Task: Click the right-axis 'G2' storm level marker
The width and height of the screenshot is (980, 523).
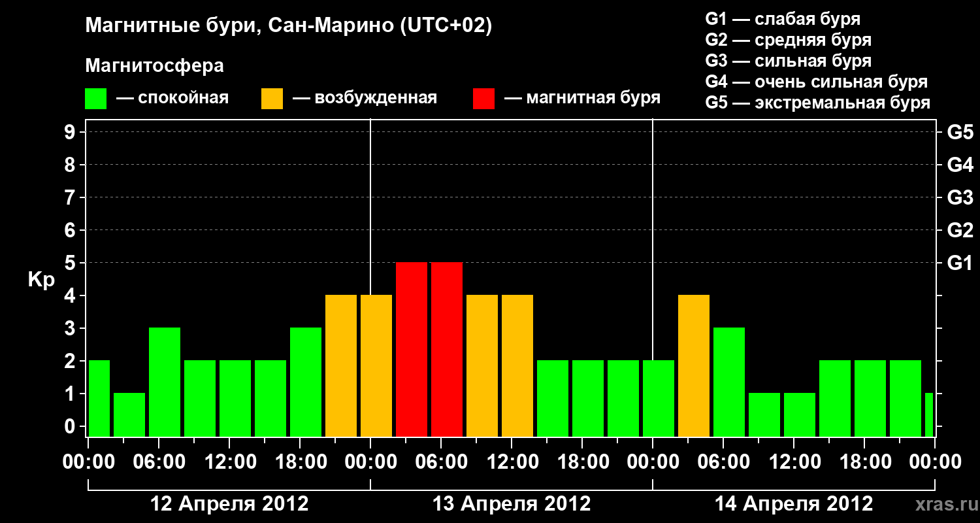Action: tap(960, 230)
